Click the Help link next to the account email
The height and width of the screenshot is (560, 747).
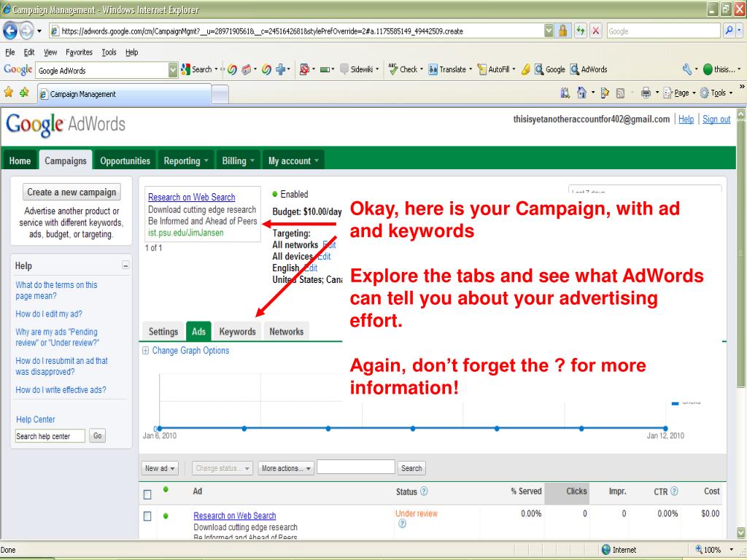coord(686,119)
